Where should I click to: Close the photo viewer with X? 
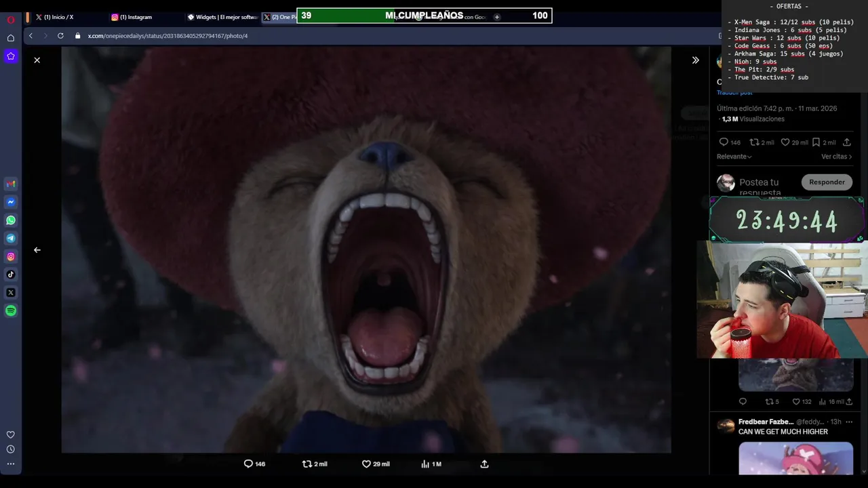tap(37, 60)
